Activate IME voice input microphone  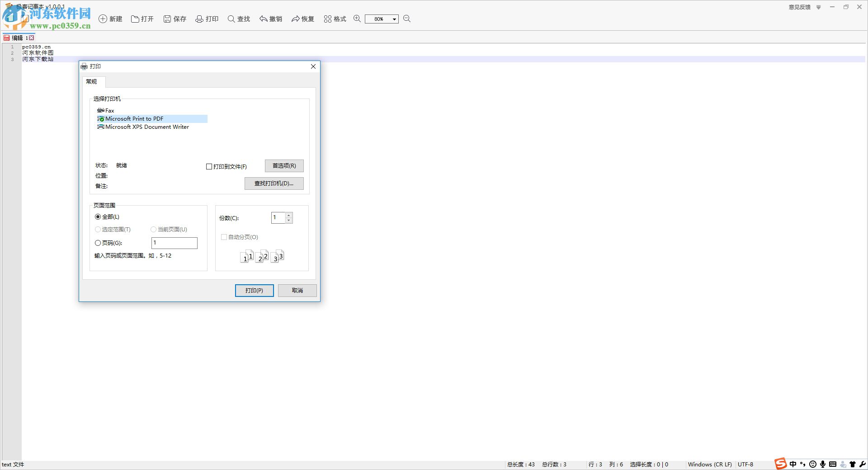point(823,464)
